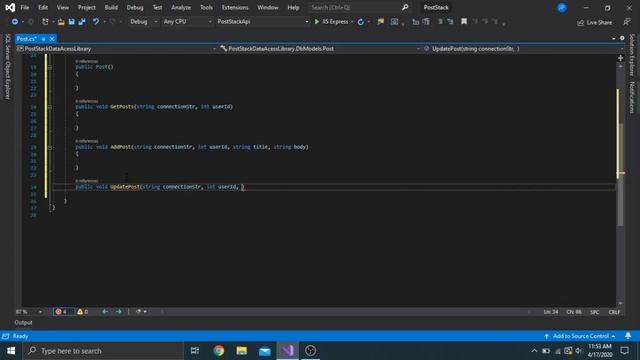640x360 pixels.
Task: Click the open file folder icon
Action: (61, 22)
